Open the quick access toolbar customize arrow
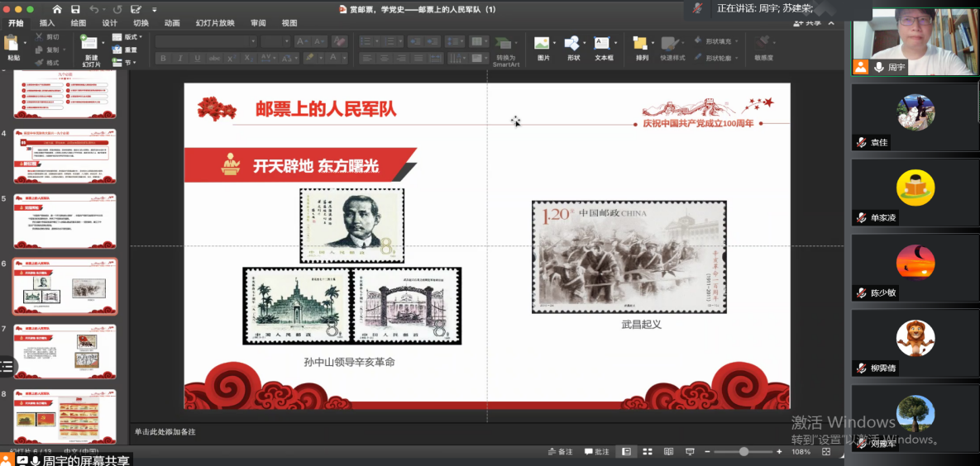Image resolution: width=980 pixels, height=466 pixels. (x=155, y=10)
